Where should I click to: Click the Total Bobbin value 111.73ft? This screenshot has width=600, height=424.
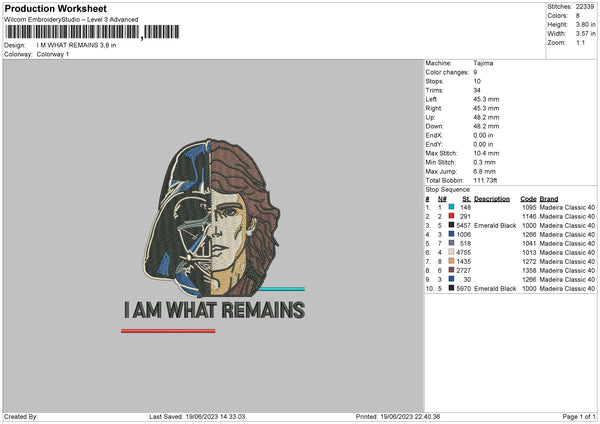pos(485,180)
